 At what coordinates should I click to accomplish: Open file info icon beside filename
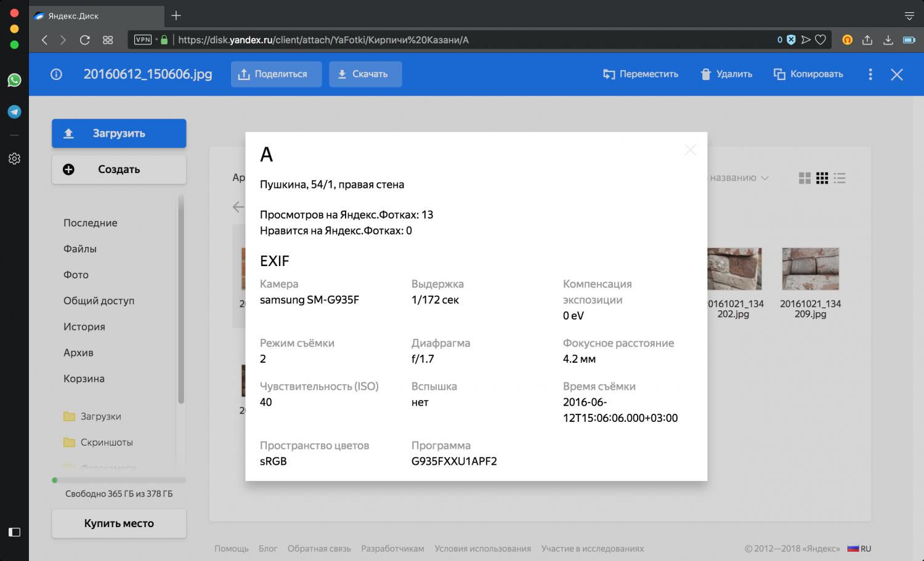[56, 75]
